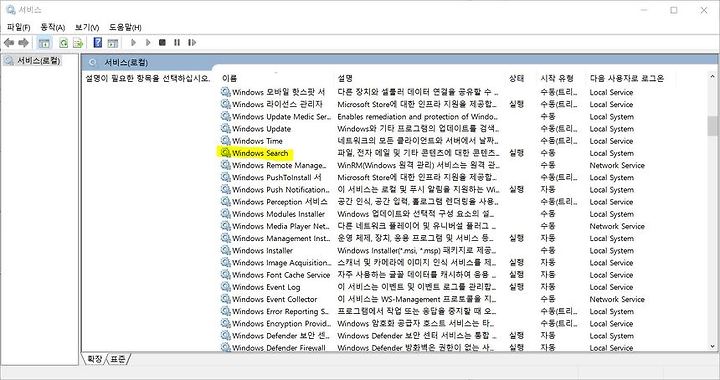The width and height of the screenshot is (720, 380).
Task: Click the Export list toolbar icon
Action: click(x=78, y=43)
